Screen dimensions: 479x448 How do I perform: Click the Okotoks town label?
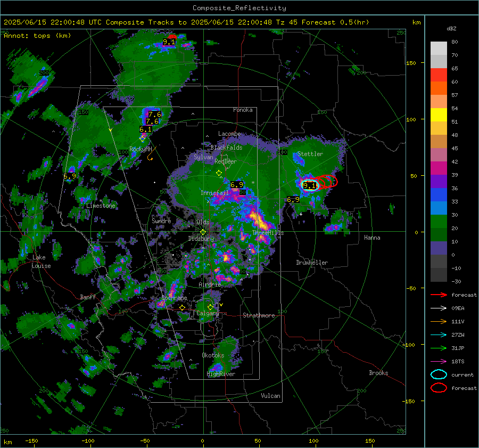[x=213, y=355]
